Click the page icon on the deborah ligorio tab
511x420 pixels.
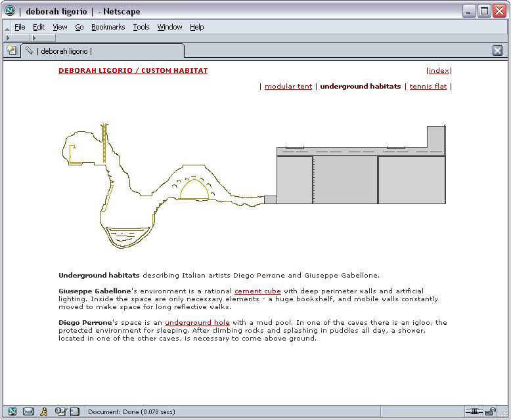pos(30,51)
